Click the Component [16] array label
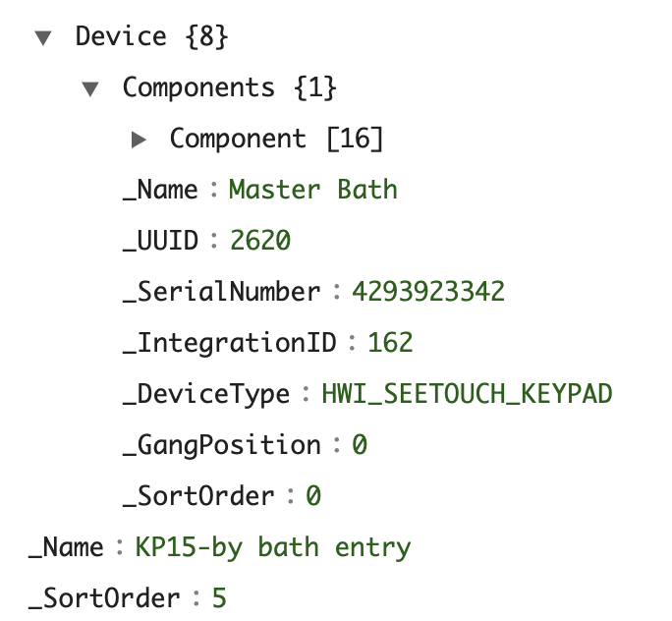The width and height of the screenshot is (672, 621). pos(276,139)
